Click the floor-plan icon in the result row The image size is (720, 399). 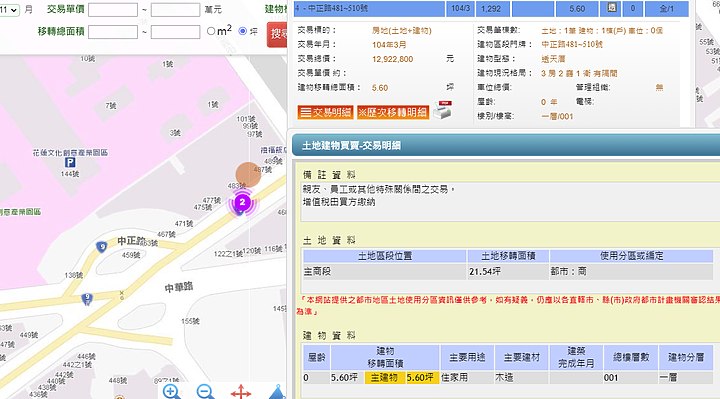point(612,8)
